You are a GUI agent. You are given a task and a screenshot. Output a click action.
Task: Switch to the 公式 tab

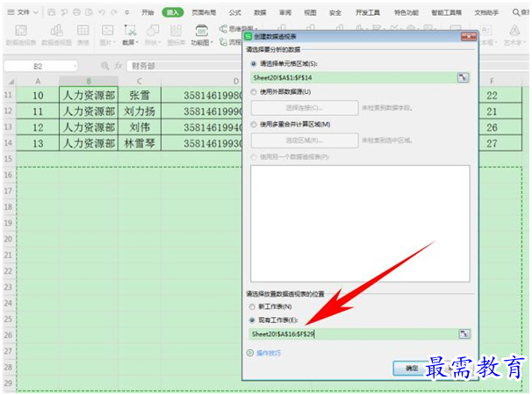pos(234,12)
